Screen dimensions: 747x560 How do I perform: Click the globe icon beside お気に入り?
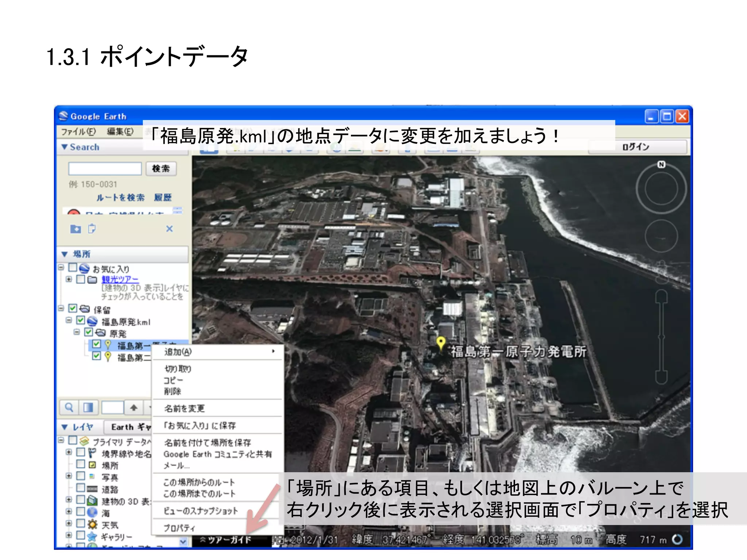84,268
